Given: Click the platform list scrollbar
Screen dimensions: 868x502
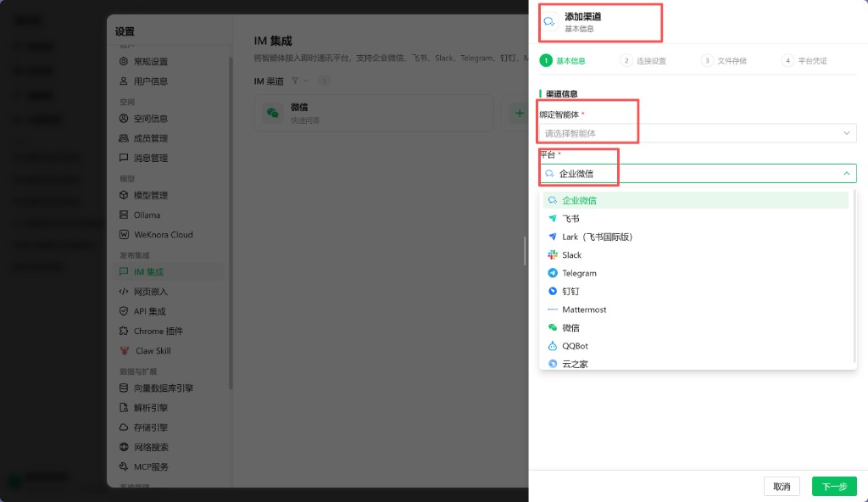Looking at the screenshot, I should (854, 274).
